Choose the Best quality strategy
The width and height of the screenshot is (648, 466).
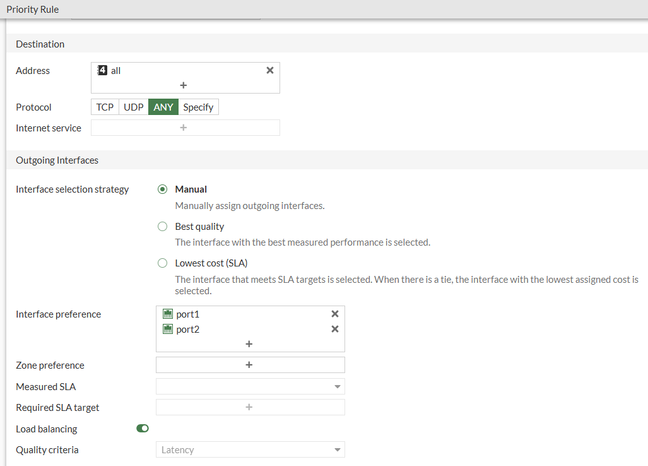tap(163, 226)
